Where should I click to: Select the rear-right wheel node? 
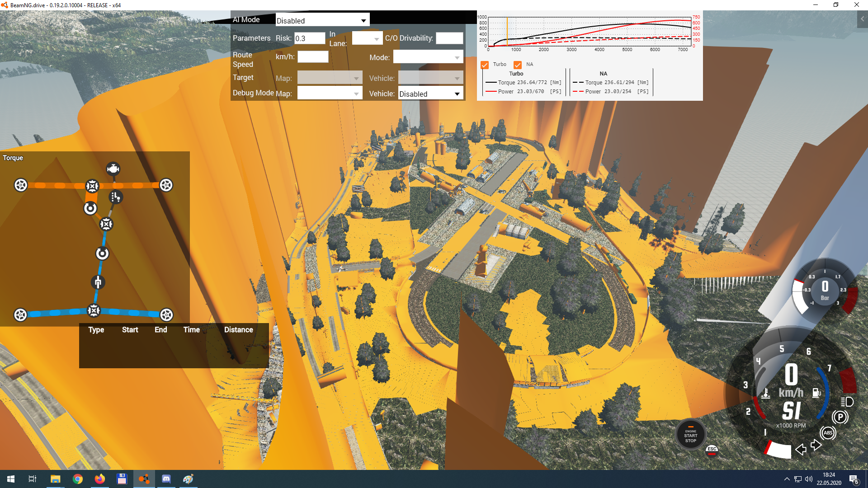[x=166, y=315]
